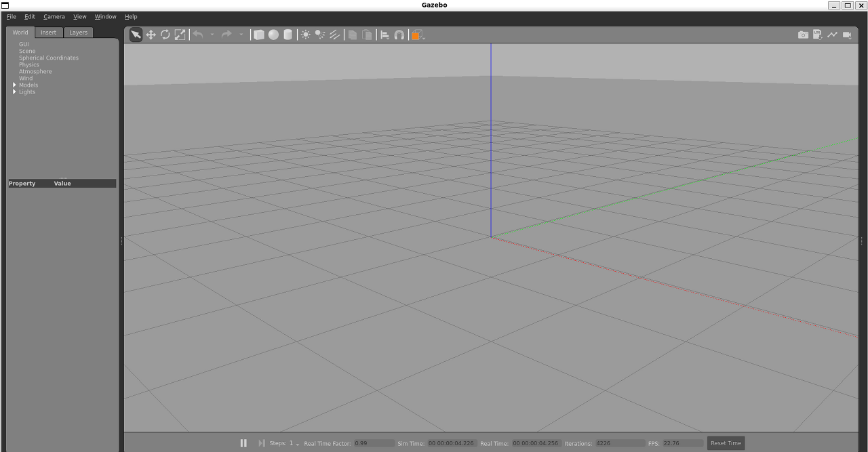The height and width of the screenshot is (452, 868).
Task: Click the Record video icon
Action: [846, 35]
